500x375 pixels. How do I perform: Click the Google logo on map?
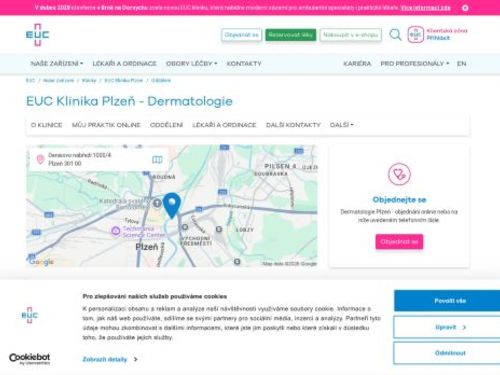point(41,262)
